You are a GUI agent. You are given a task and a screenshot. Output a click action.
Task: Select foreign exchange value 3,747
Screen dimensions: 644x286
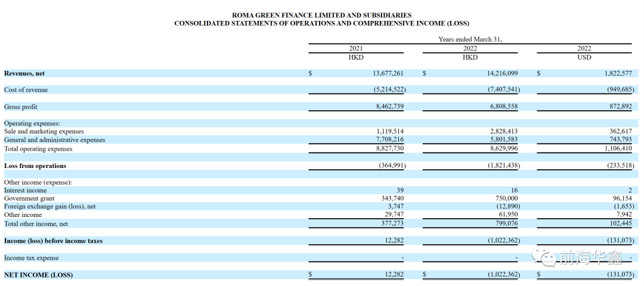[x=396, y=206]
